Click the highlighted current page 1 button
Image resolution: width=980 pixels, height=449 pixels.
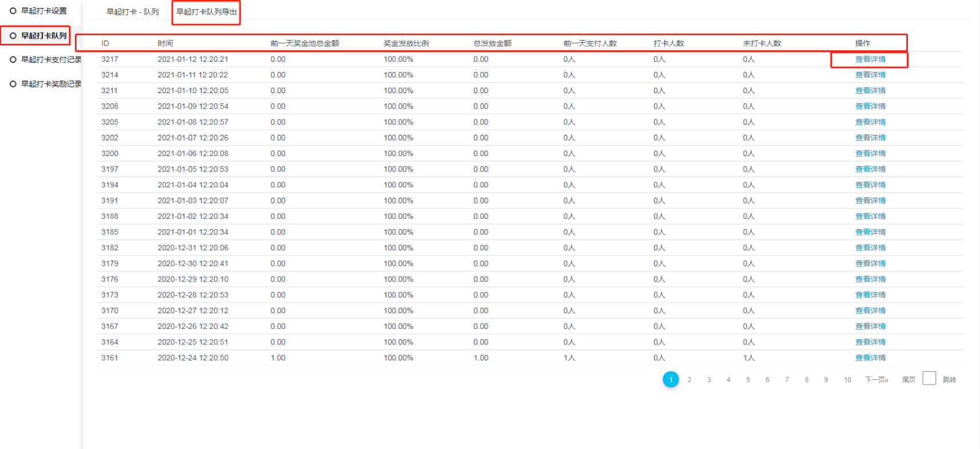tap(671, 380)
